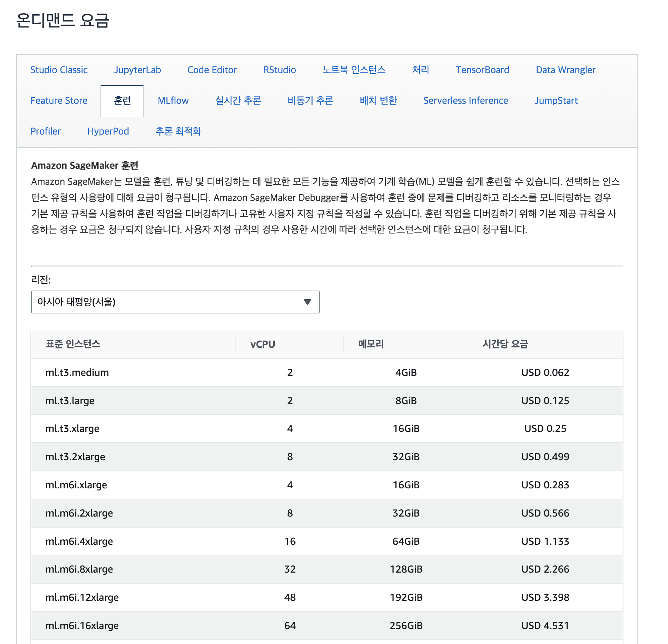Click the USD 4.531 price cell

point(545,625)
